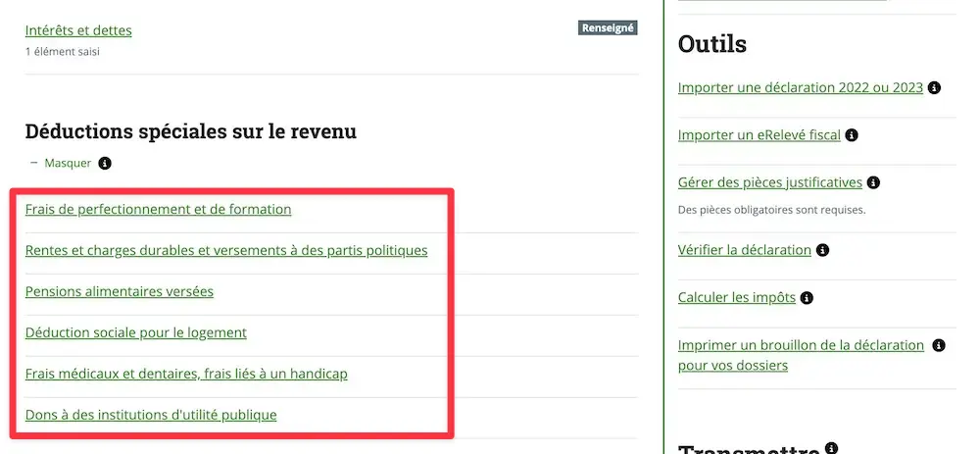Open info icon next to Masquer
The image size is (980, 454).
105,163
